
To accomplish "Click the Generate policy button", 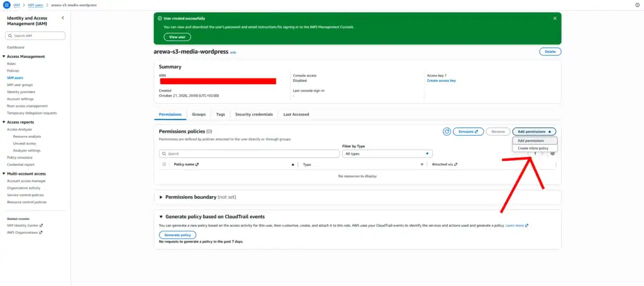I will pyautogui.click(x=177, y=235).
